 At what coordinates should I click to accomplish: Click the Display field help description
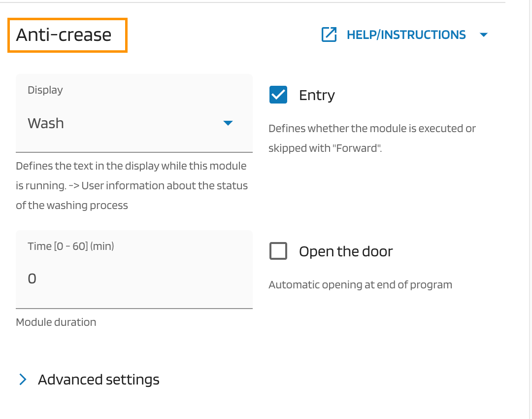132,186
